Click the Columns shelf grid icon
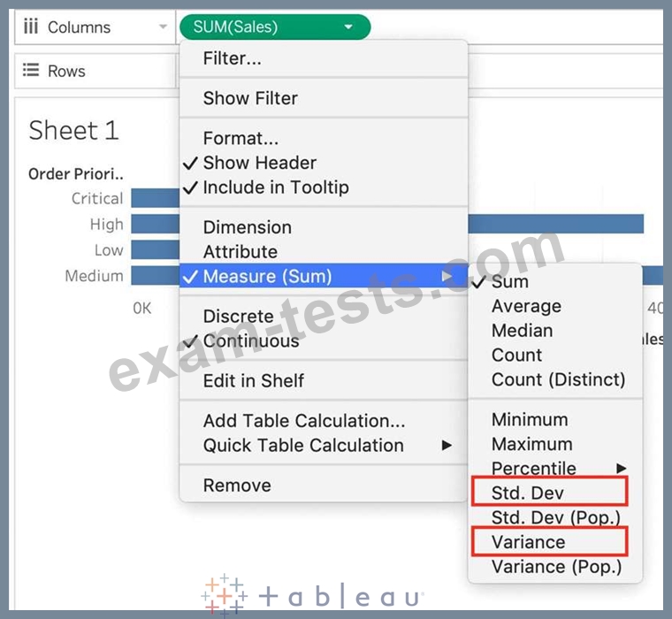Viewport: 672px width, 619px height. tap(31, 27)
